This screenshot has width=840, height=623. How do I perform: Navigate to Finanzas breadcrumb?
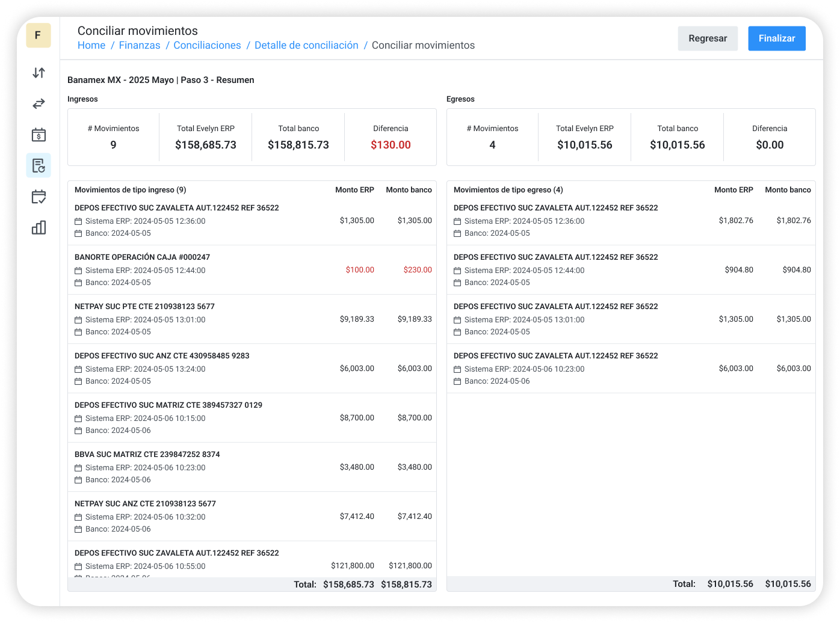140,46
